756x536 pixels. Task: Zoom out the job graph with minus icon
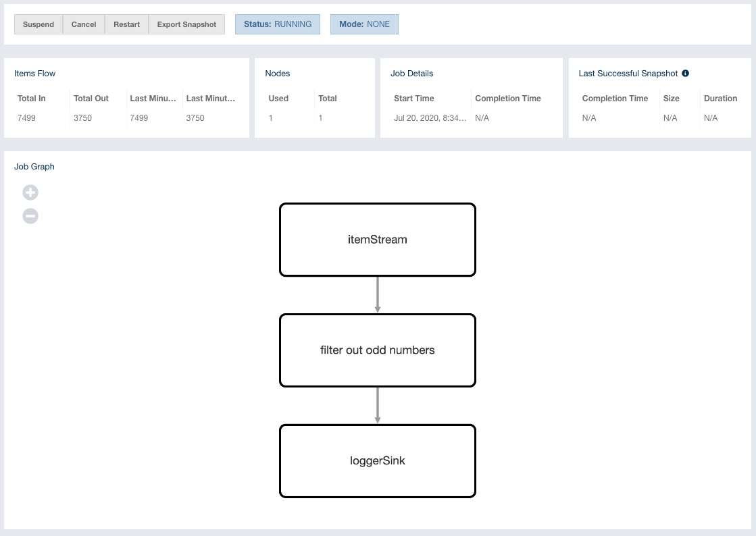pyautogui.click(x=30, y=217)
